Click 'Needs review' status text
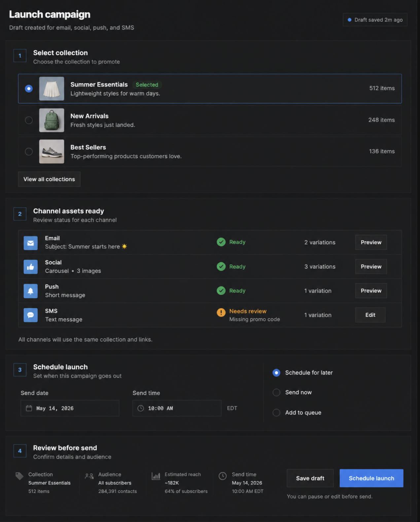Viewport: 420px width, 522px height. 248,311
